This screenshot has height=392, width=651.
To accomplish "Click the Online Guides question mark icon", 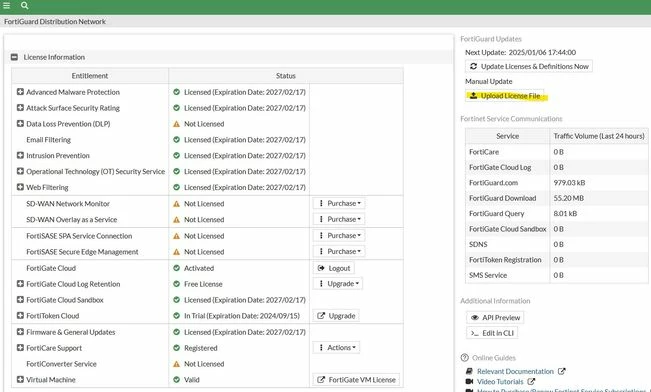I will point(465,358).
